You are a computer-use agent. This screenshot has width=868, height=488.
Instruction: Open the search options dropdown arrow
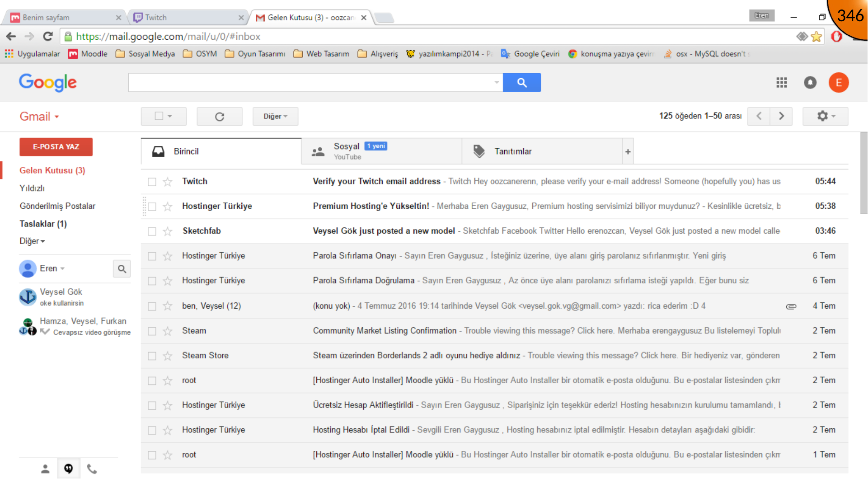click(497, 83)
